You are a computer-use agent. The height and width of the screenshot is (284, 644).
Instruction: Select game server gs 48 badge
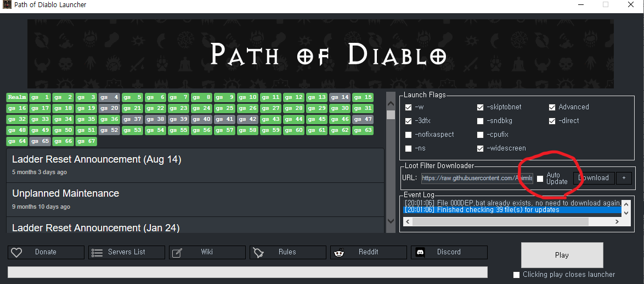point(17,131)
